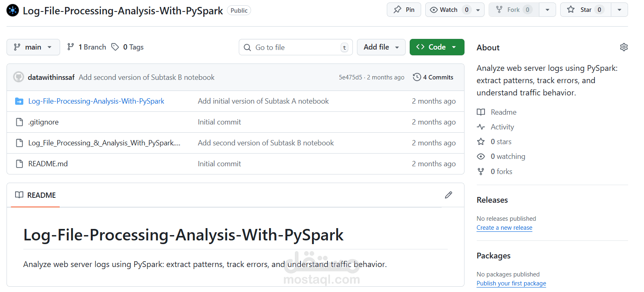Image resolution: width=644 pixels, height=292 pixels.
Task: Open the .gitignore file
Action: [43, 122]
